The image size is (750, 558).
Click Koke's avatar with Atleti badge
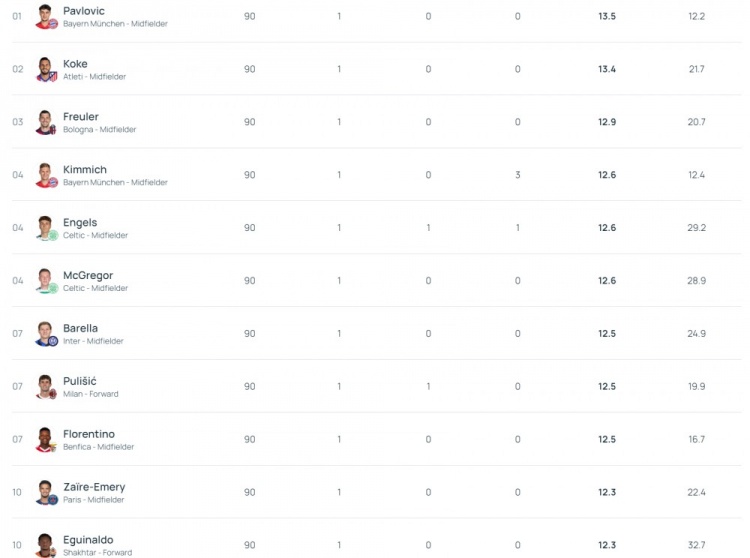click(x=46, y=69)
